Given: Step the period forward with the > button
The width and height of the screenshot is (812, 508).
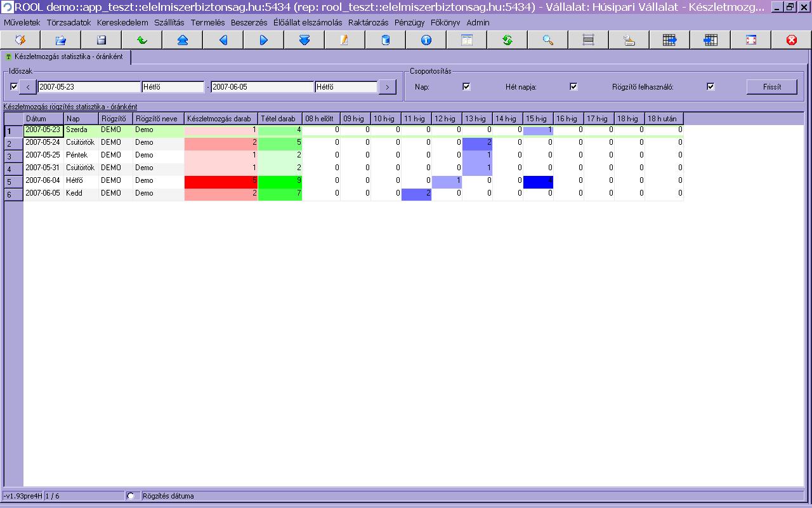Looking at the screenshot, I should (387, 87).
